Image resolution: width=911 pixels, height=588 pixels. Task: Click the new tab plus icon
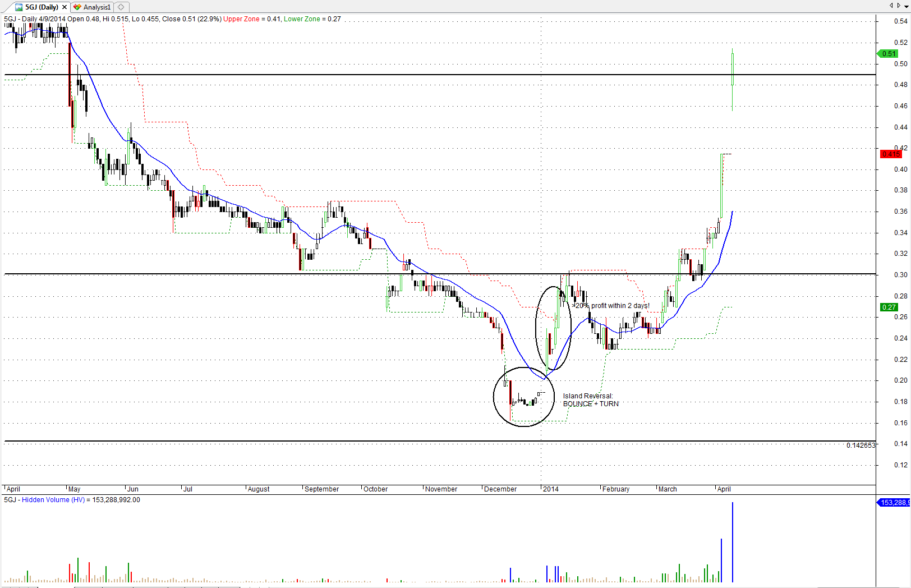[x=121, y=7]
